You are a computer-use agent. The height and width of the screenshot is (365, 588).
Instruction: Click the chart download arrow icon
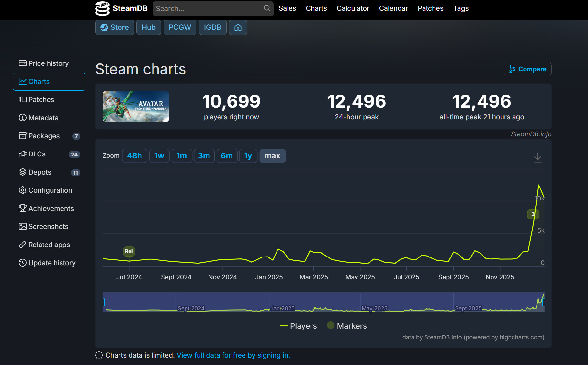tap(537, 157)
